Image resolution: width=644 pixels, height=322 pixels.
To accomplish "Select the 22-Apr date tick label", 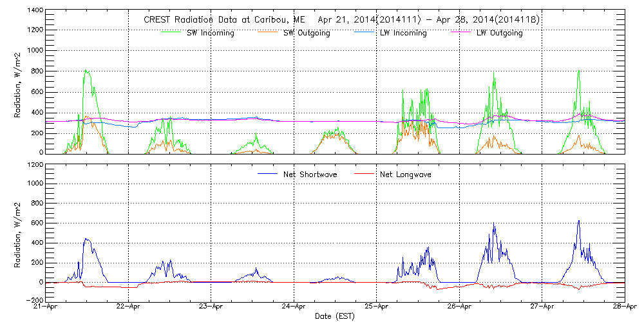I will click(x=129, y=307).
